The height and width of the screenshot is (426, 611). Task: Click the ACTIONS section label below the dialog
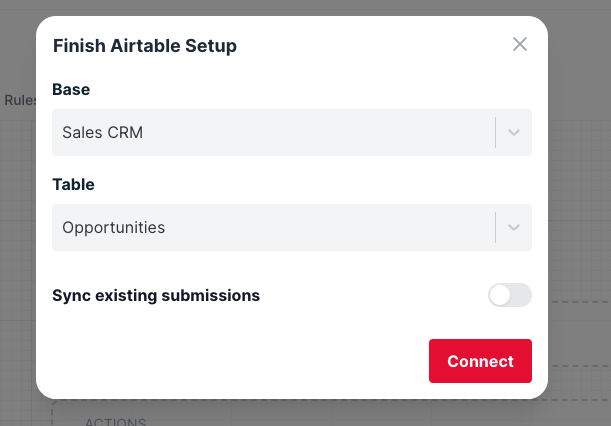tap(115, 421)
